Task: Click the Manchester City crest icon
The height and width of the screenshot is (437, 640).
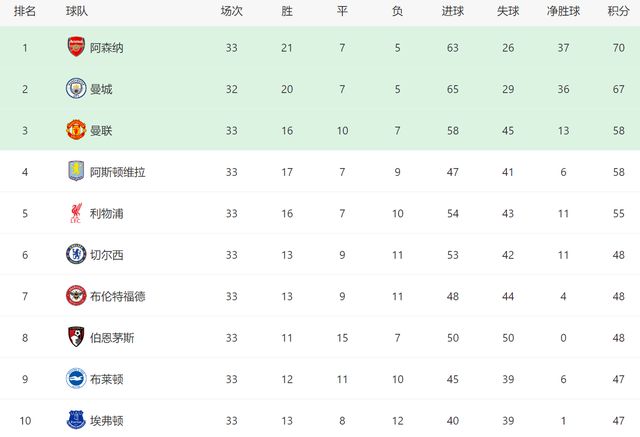Action: click(76, 88)
